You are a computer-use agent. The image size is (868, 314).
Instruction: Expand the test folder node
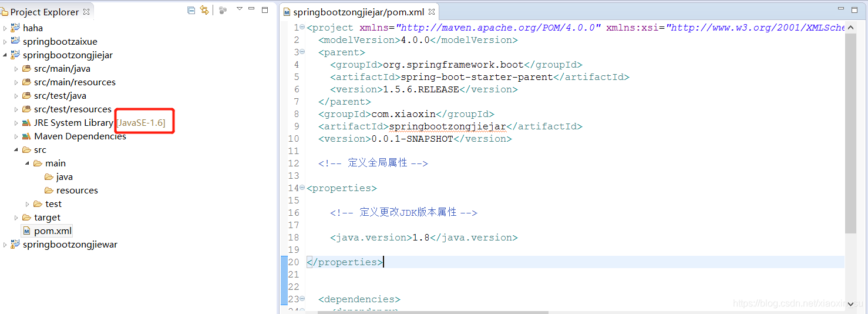pyautogui.click(x=28, y=203)
